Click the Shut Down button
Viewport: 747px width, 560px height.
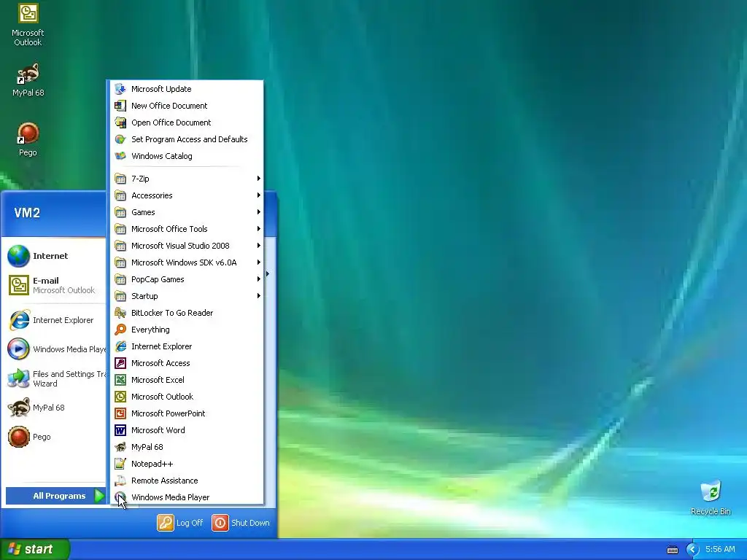[x=241, y=523]
